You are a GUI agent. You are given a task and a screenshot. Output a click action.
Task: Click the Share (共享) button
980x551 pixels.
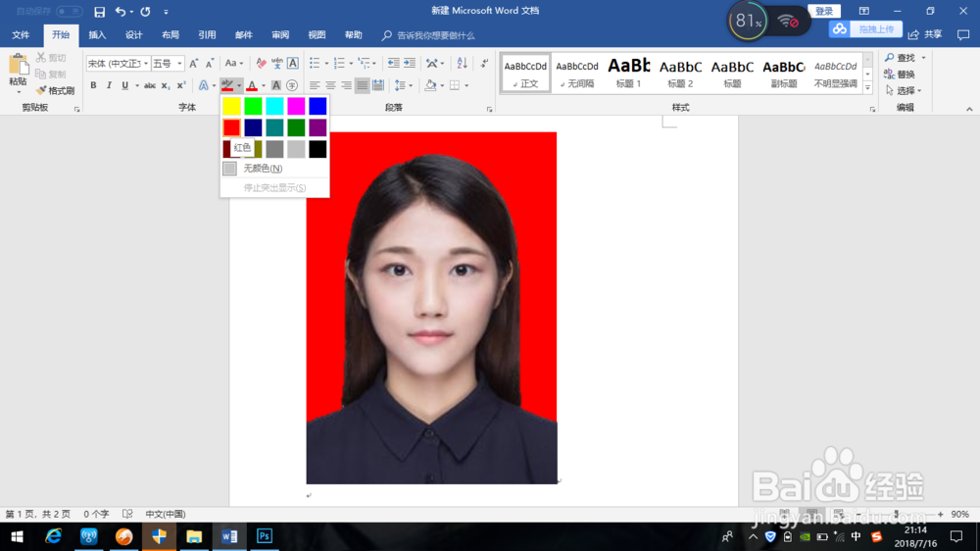coord(926,34)
